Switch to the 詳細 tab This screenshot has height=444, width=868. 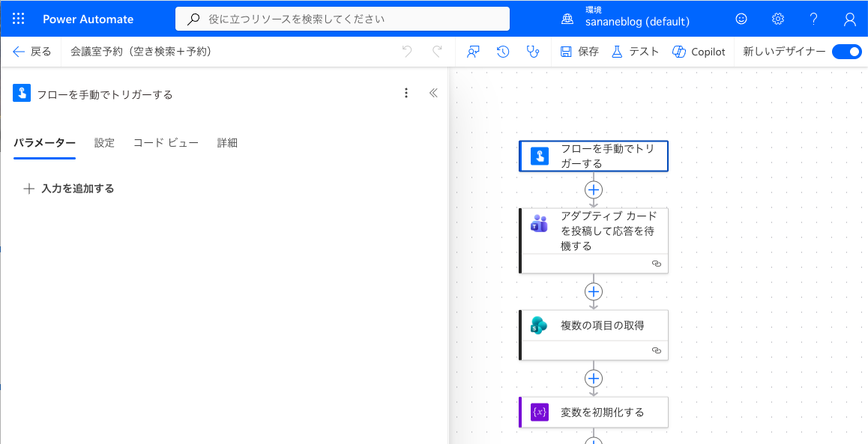227,143
